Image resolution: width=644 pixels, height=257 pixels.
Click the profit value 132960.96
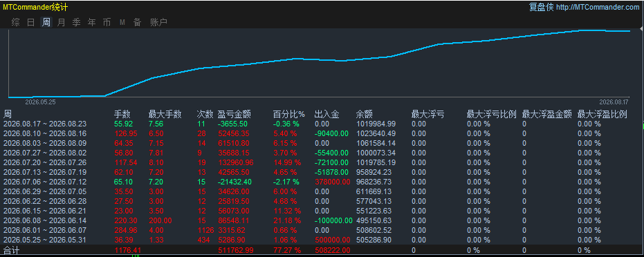236,162
